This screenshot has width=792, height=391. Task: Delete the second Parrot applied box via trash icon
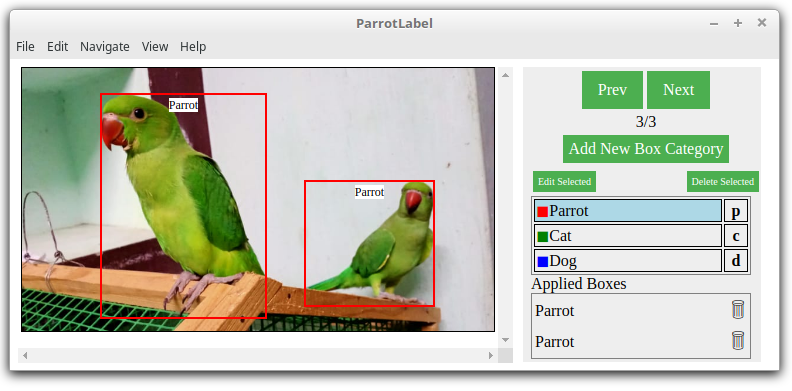pyautogui.click(x=738, y=340)
